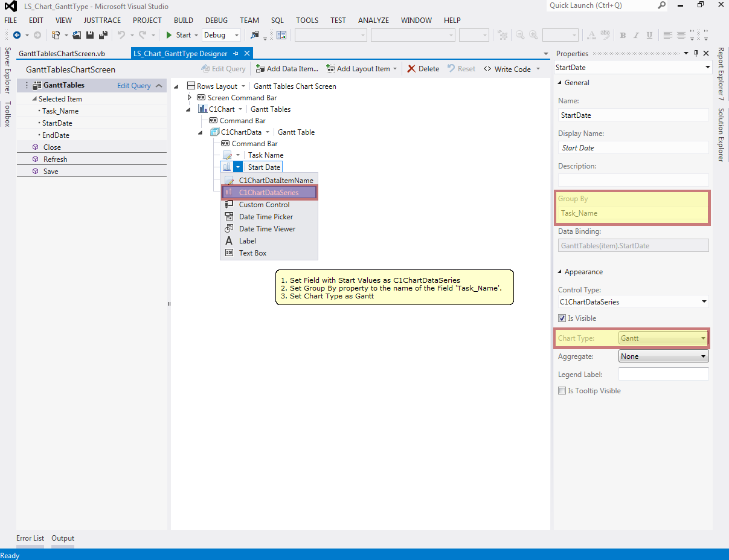Image resolution: width=729 pixels, height=560 pixels.
Task: Open the FILE menu
Action: [11, 20]
